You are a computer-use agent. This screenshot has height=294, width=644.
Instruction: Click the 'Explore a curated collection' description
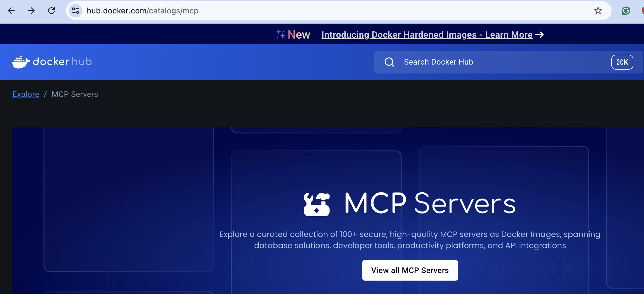click(x=410, y=240)
